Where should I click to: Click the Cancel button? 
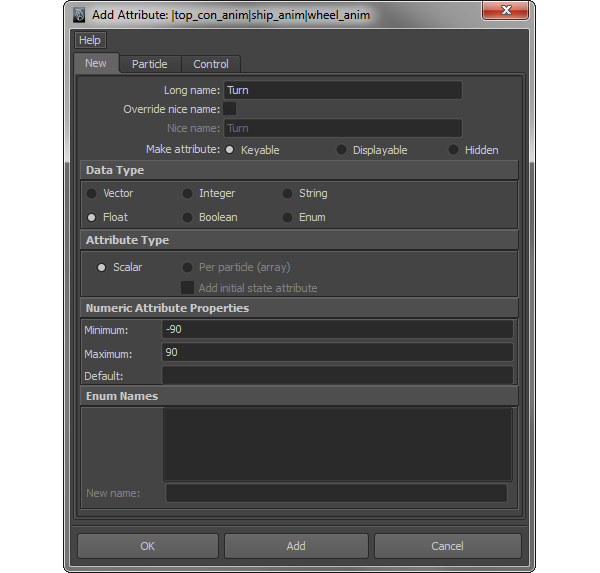[448, 546]
